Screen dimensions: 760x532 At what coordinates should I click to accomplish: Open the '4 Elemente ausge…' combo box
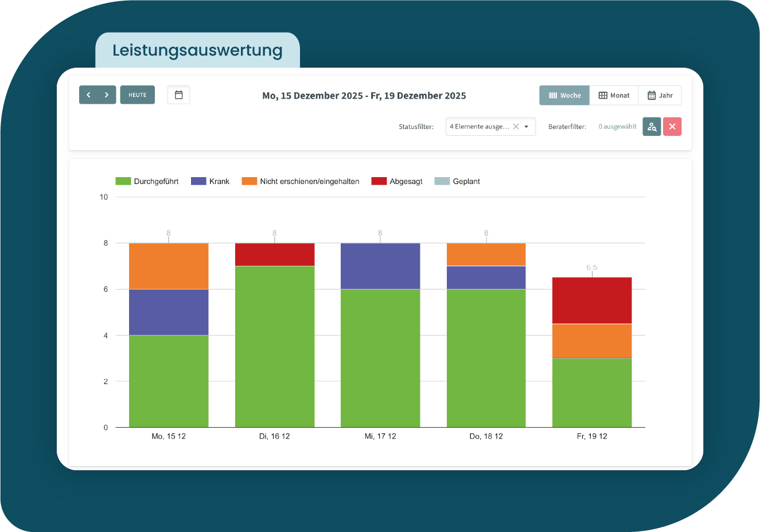click(479, 127)
